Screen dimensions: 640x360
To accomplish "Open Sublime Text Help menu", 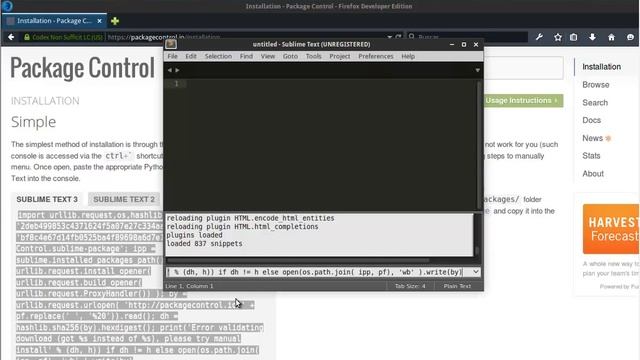I will click(408, 56).
